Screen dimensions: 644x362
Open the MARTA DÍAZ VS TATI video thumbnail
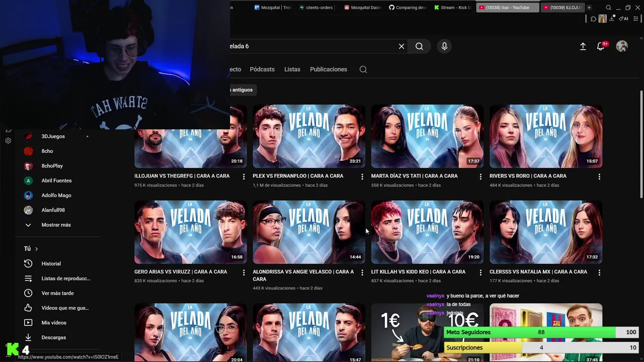[x=427, y=136]
